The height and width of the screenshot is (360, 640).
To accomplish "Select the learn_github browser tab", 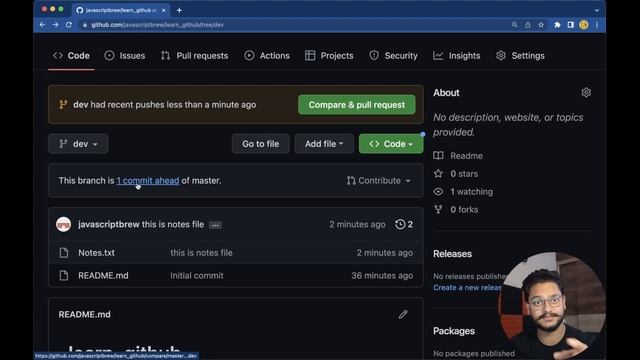I will (121, 10).
